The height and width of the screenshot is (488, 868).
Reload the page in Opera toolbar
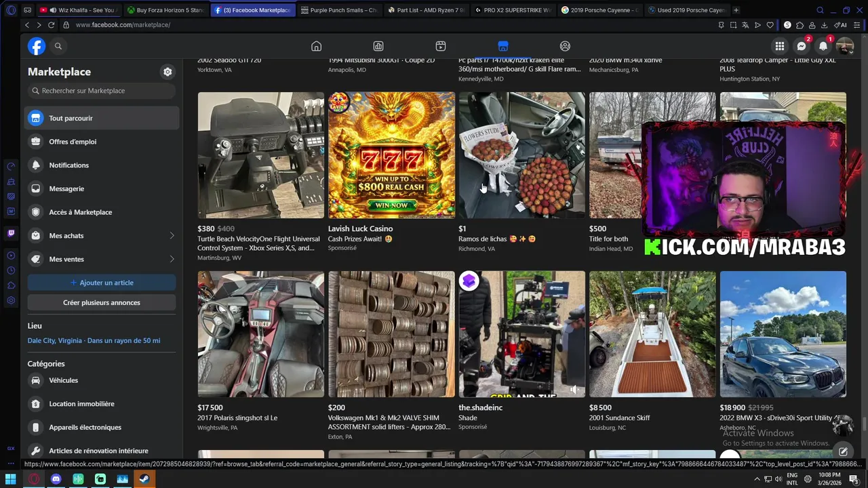(x=51, y=25)
